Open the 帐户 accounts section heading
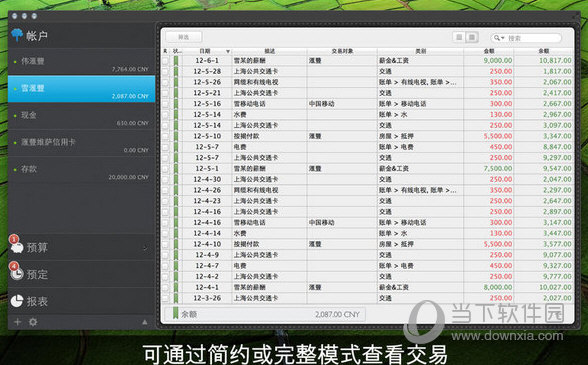 tap(37, 36)
